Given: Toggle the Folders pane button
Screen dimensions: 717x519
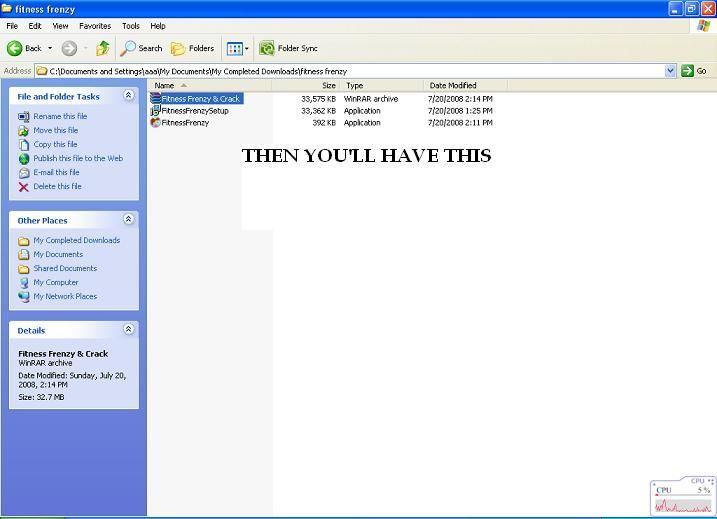Looking at the screenshot, I should point(192,48).
